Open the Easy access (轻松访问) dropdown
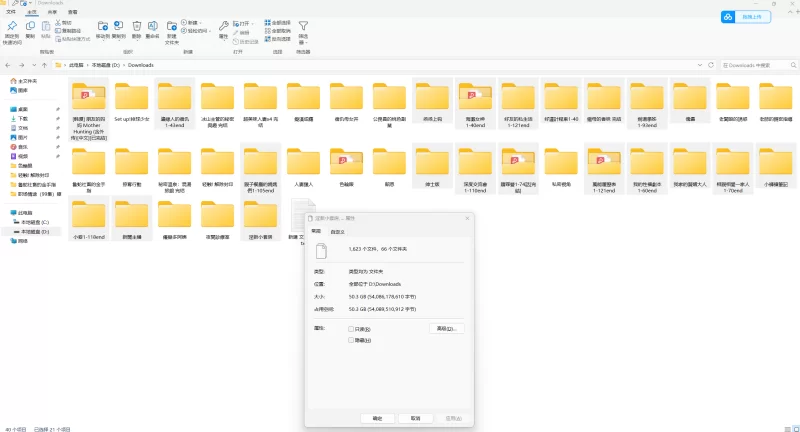The image size is (800, 432). 194,31
